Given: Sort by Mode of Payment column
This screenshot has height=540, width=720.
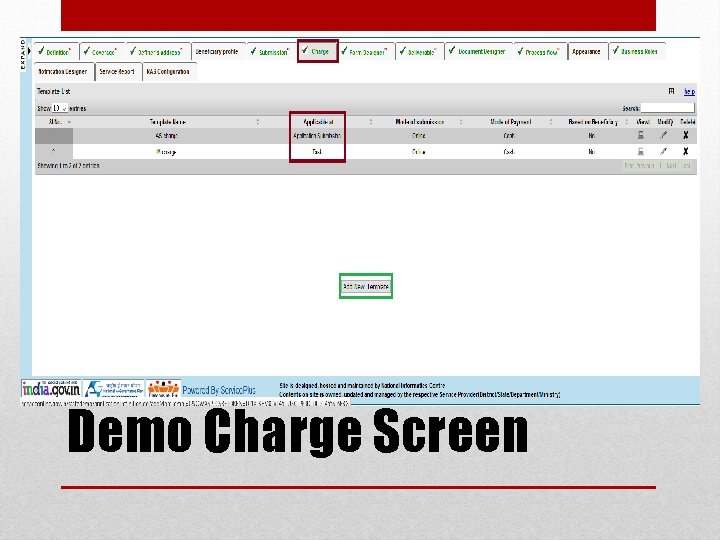Looking at the screenshot, I should click(x=511, y=122).
